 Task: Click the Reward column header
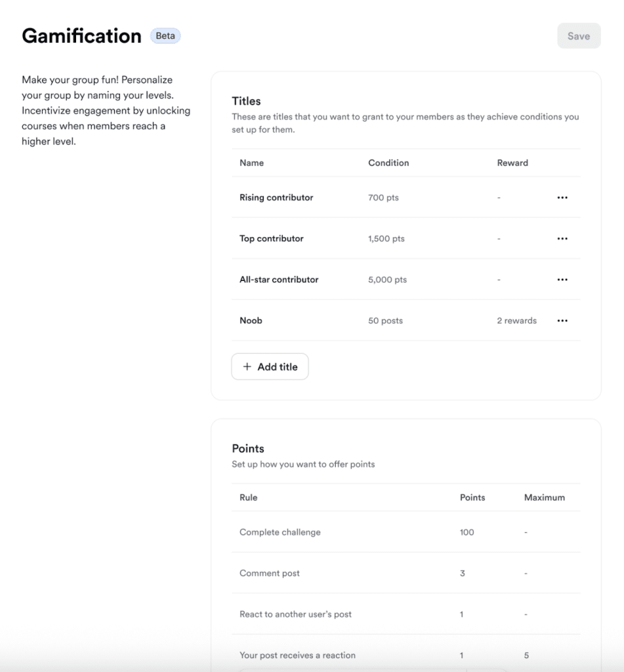tap(512, 163)
